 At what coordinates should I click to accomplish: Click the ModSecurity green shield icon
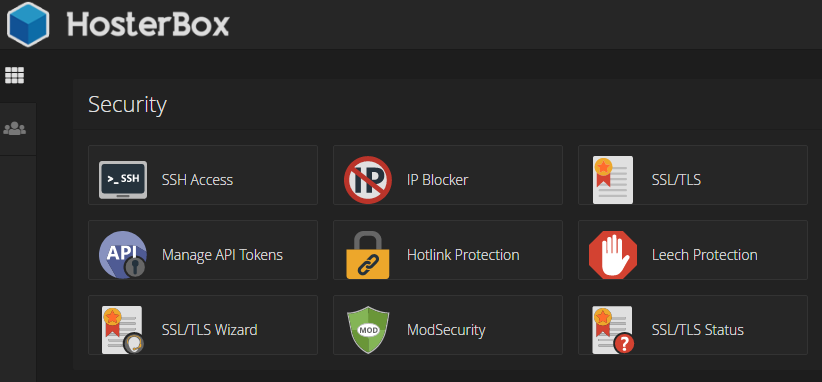[367, 330]
